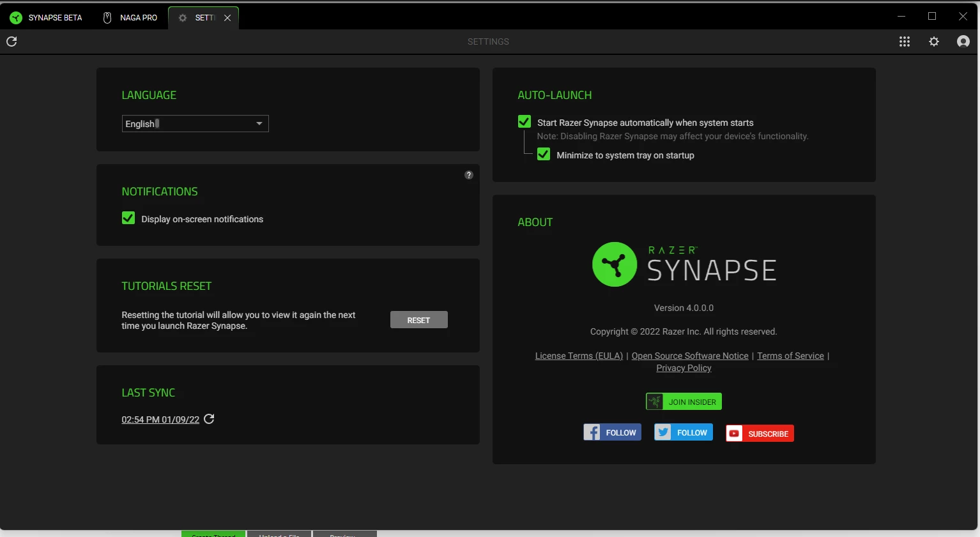This screenshot has width=980, height=537.
Task: Click the Version 4.0.0.0 text
Action: click(x=684, y=308)
